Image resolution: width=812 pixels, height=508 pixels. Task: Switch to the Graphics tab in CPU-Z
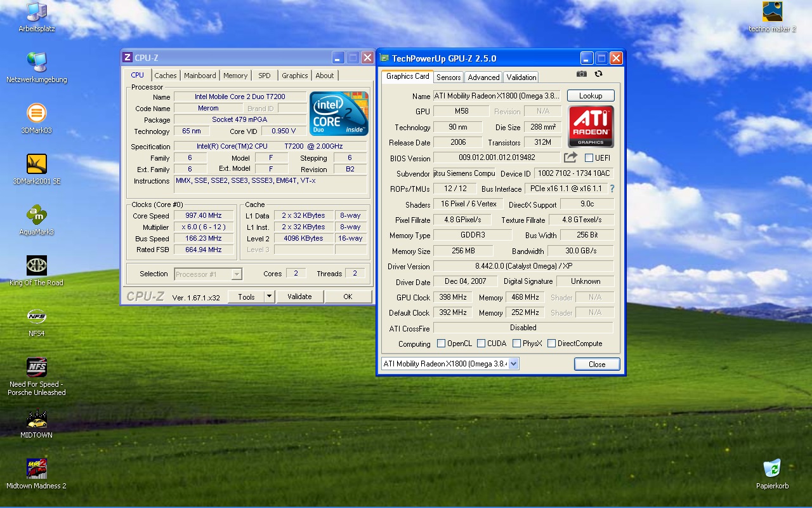tap(295, 76)
